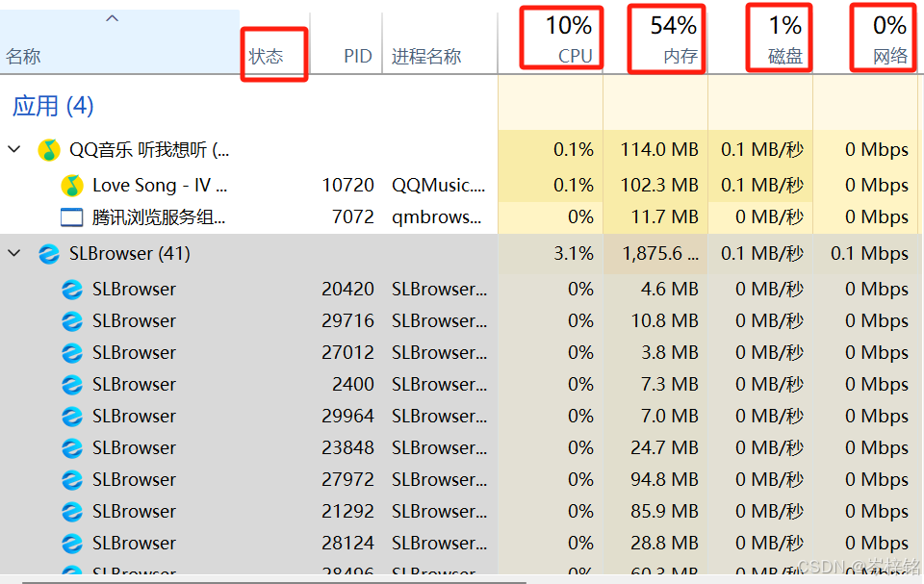Click the 85.9 MB memory value
Screen dimensions: 924x584
pos(665,512)
